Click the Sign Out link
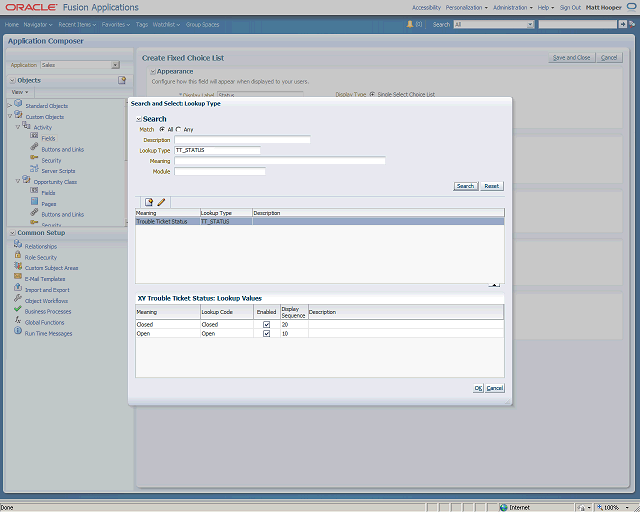This screenshot has height=512, width=640. pos(570,7)
